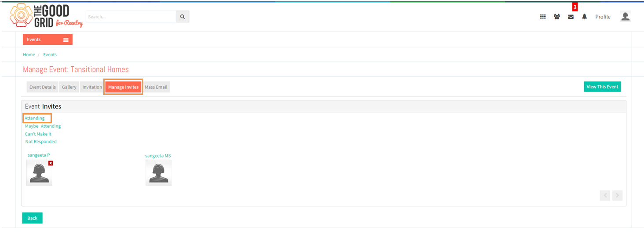Click the Back button
Screen dimensions: 644x233
point(32,218)
